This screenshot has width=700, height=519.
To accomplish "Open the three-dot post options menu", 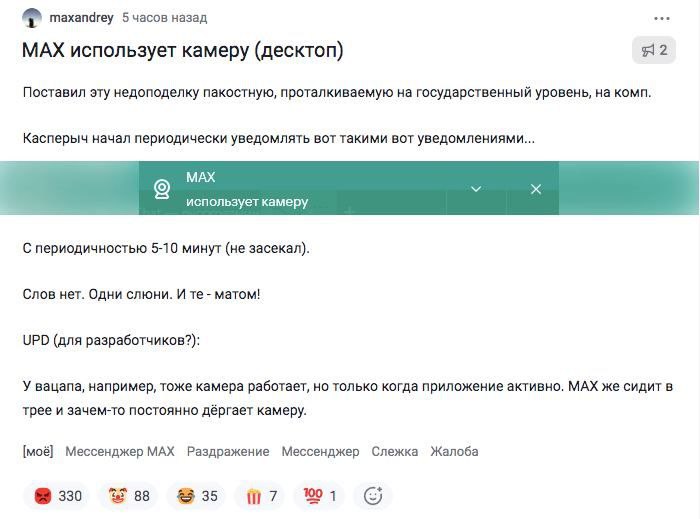I will 662,18.
